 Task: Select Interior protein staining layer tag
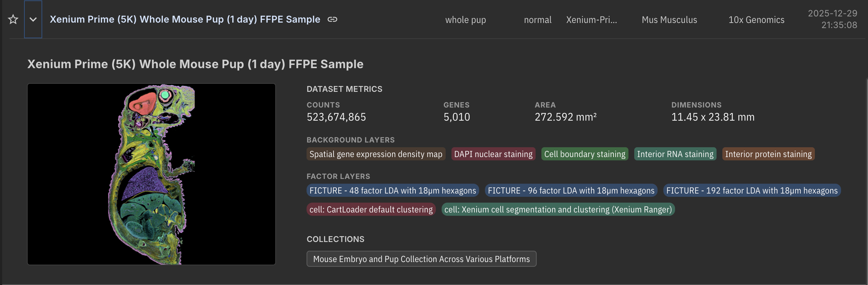768,154
